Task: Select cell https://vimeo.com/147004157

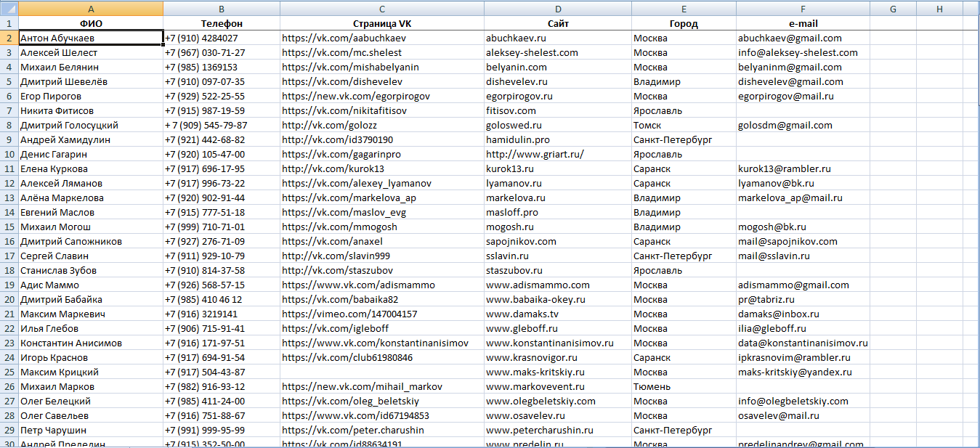Action: pyautogui.click(x=381, y=314)
